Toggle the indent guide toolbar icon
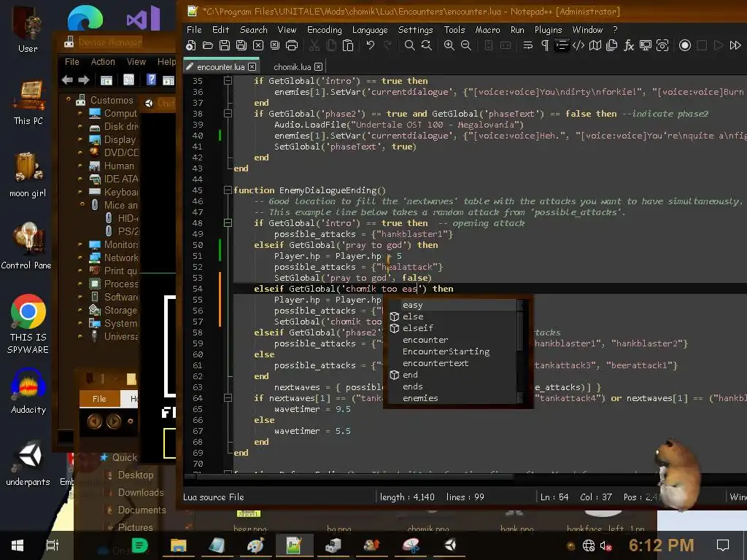This screenshot has width=747, height=560. point(562,45)
